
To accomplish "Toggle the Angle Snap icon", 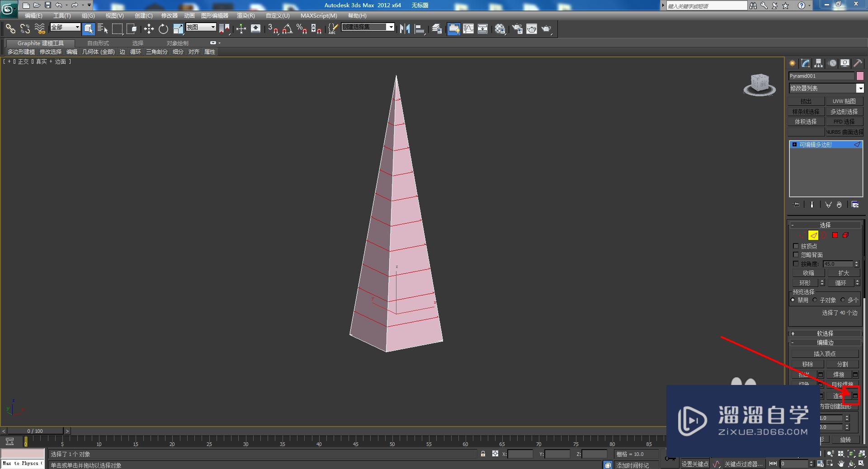I will pyautogui.click(x=287, y=29).
